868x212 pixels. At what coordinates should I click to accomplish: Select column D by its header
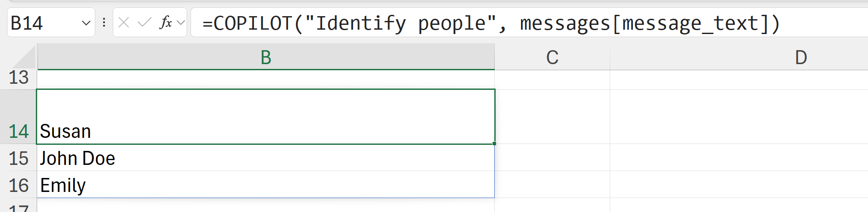801,57
